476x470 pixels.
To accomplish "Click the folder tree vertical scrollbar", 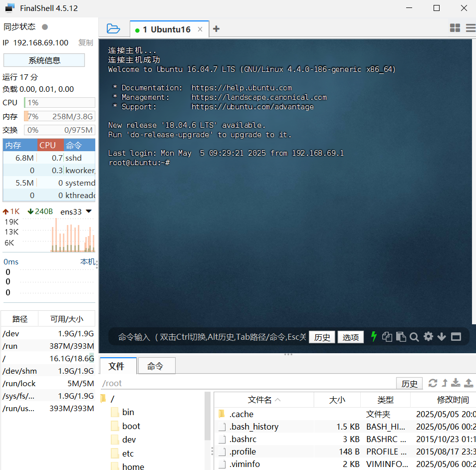I will tap(208, 416).
